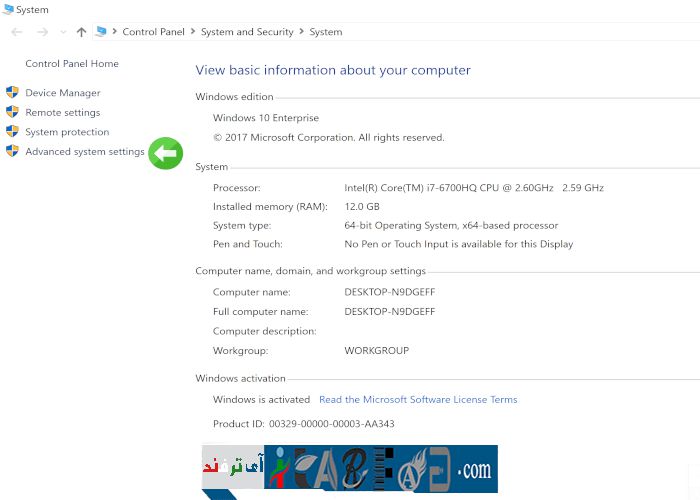The image size is (700, 500).
Task: Click the shield icon beside Device Manager
Action: pos(12,93)
